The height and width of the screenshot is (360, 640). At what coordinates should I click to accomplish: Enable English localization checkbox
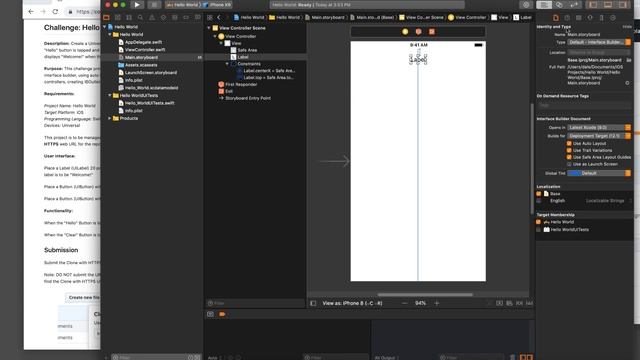point(539,201)
